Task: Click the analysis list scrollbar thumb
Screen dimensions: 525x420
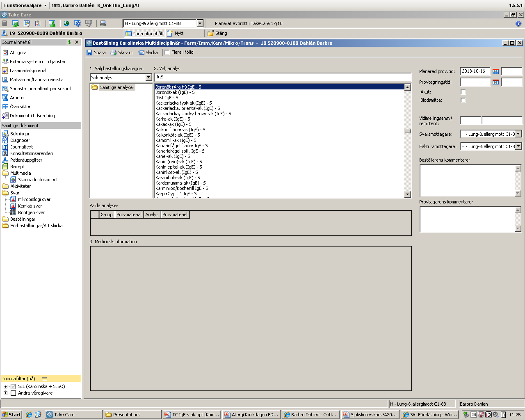Action: click(408, 131)
